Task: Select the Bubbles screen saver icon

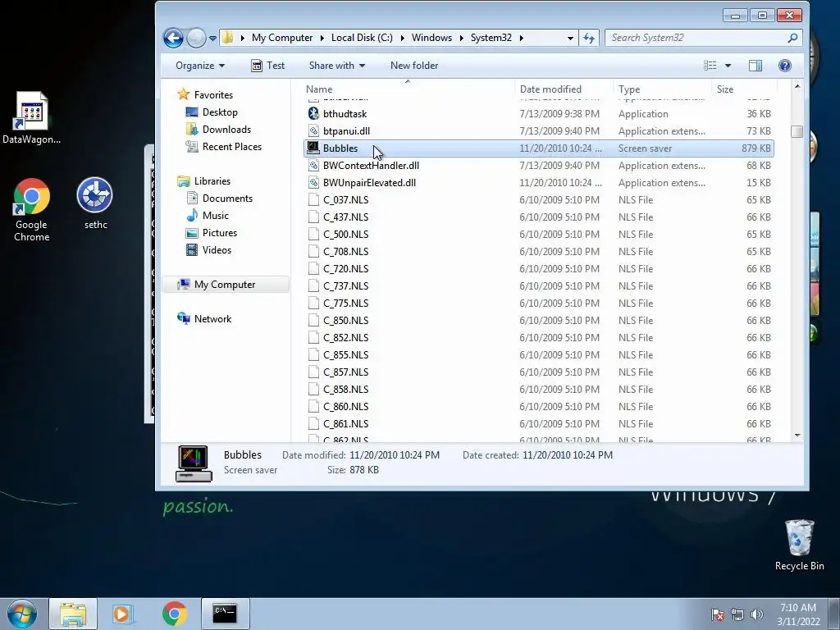Action: 313,148
